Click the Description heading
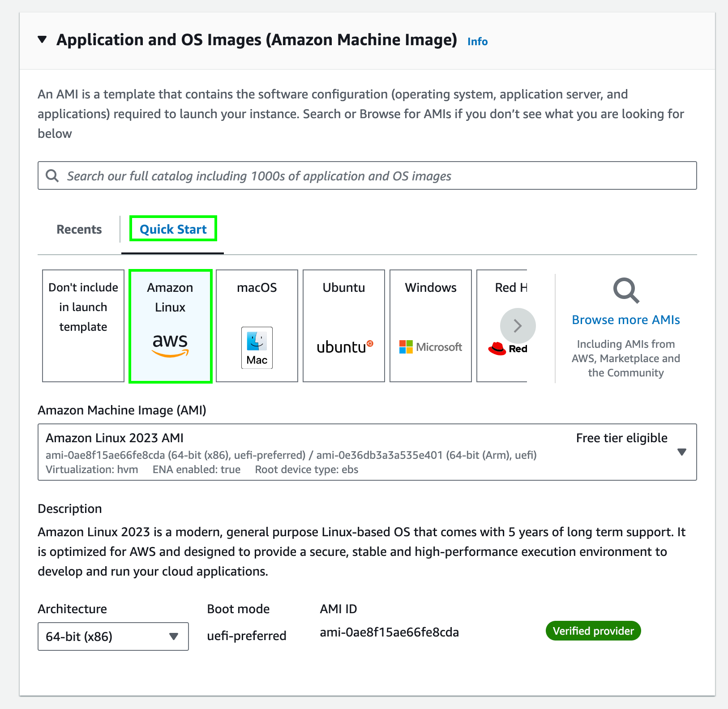Viewport: 728px width, 709px height. 70,508
